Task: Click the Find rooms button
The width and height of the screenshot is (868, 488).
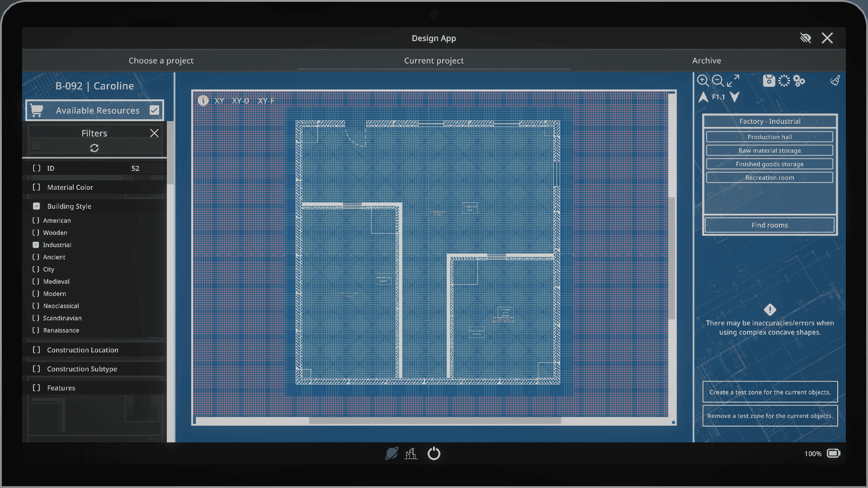Action: [x=769, y=225]
